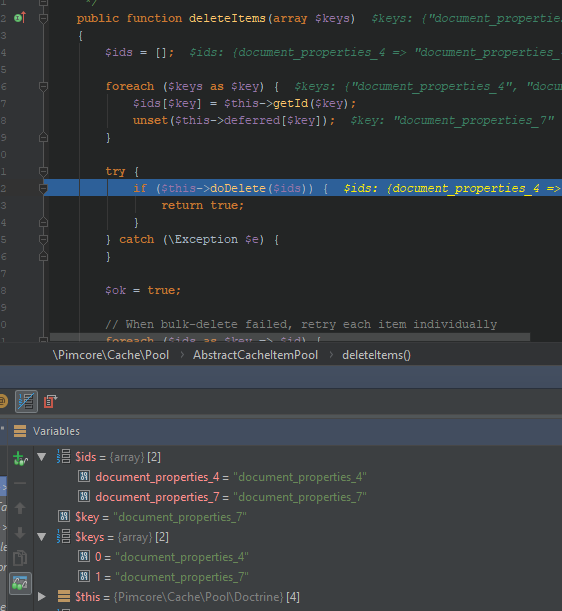Click deleteItems in the function declaration

point(227,18)
